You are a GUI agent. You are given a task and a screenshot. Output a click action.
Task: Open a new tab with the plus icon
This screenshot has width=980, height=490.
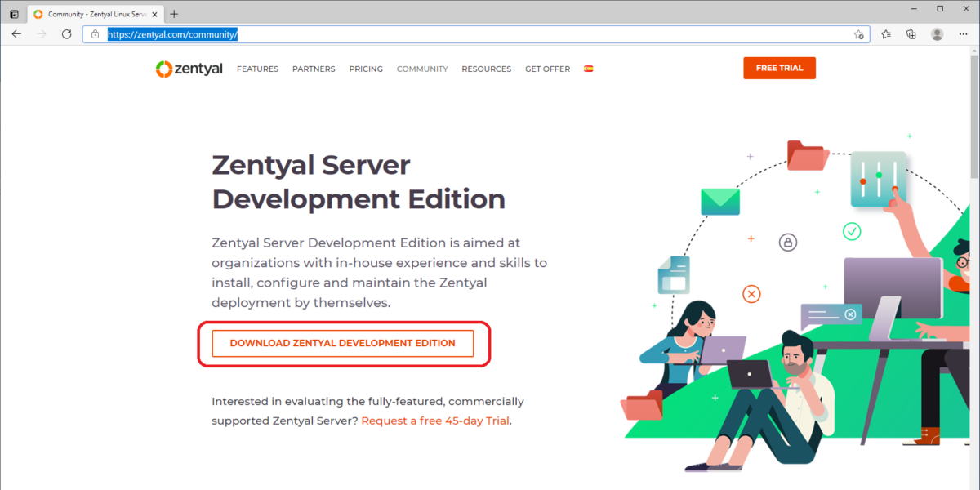click(173, 13)
